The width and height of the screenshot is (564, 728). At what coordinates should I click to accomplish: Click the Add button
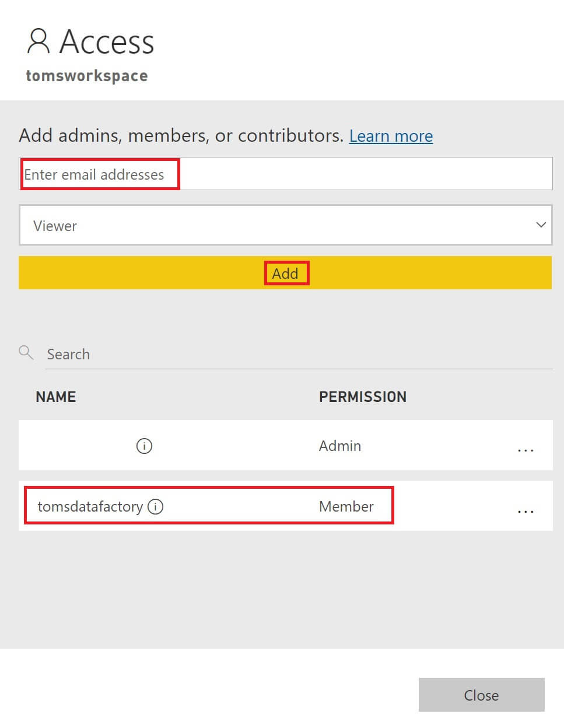coord(286,272)
